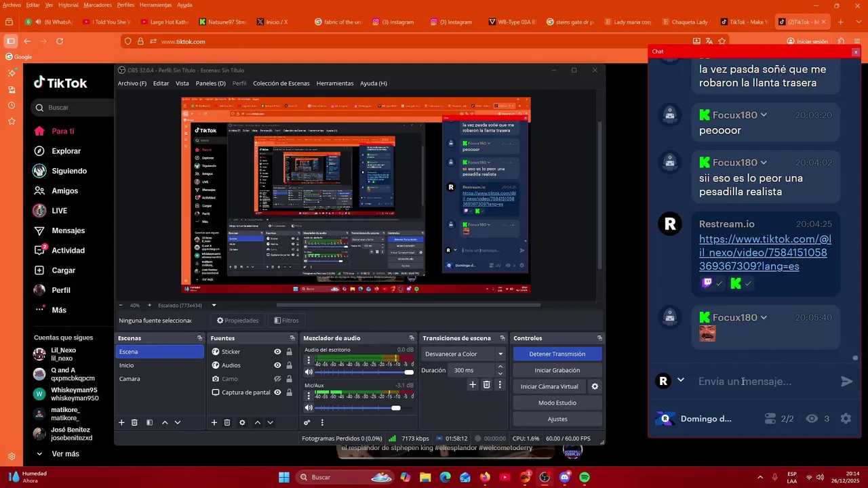Viewport: 868px width, 488px height.
Task: Move scene down in Escenas panel
Action: click(x=178, y=422)
